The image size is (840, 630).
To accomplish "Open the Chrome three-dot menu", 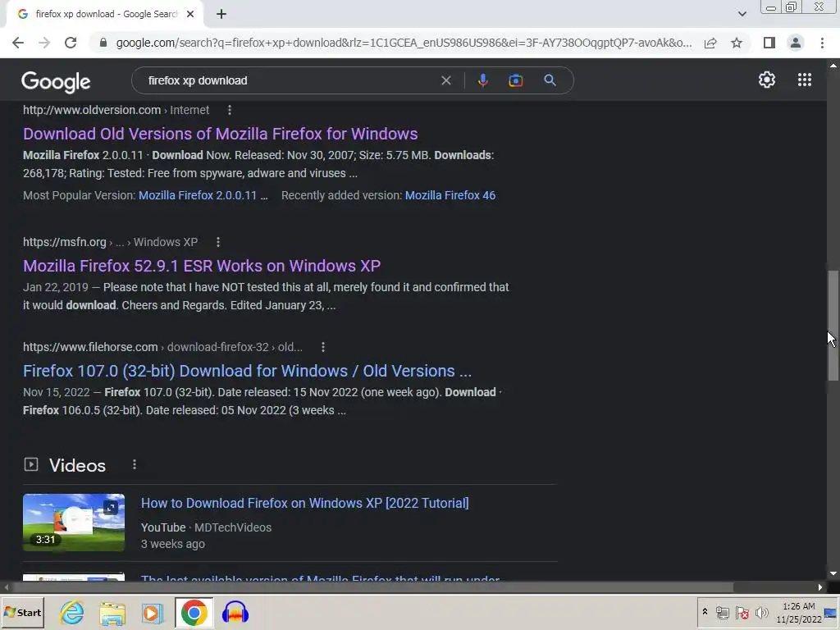I will pos(822,43).
